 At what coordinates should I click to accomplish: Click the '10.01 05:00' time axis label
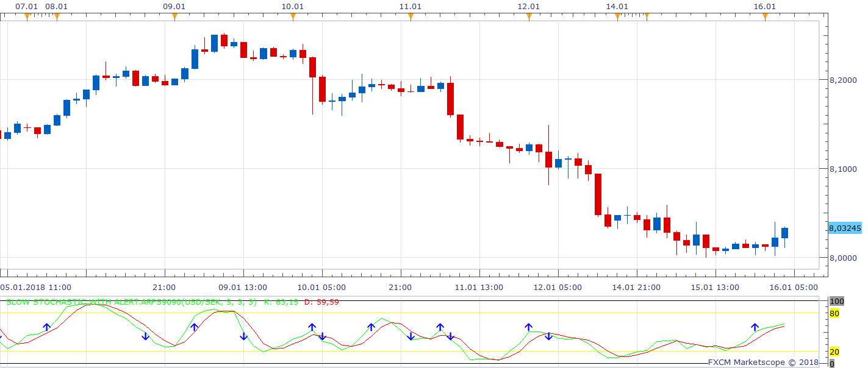click(x=322, y=287)
